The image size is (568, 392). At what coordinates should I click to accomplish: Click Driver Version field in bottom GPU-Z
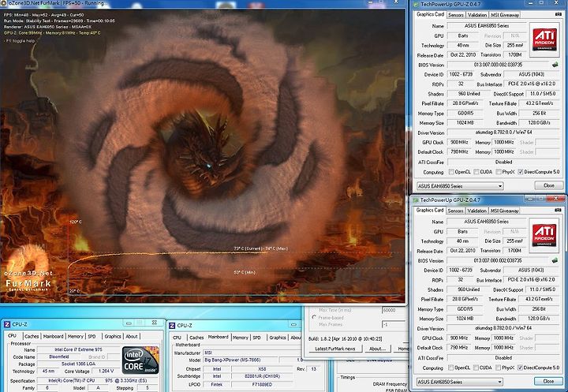503,328
